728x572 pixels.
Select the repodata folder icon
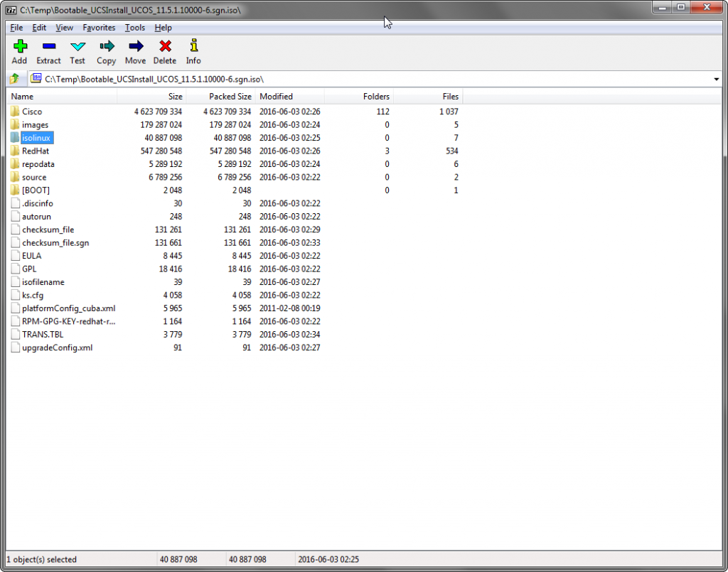tap(15, 163)
